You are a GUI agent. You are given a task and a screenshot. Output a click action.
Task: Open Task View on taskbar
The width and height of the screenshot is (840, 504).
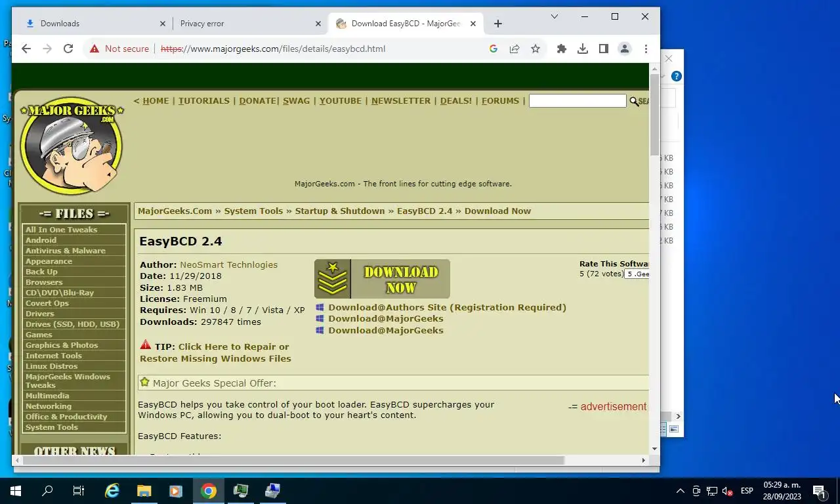click(79, 490)
